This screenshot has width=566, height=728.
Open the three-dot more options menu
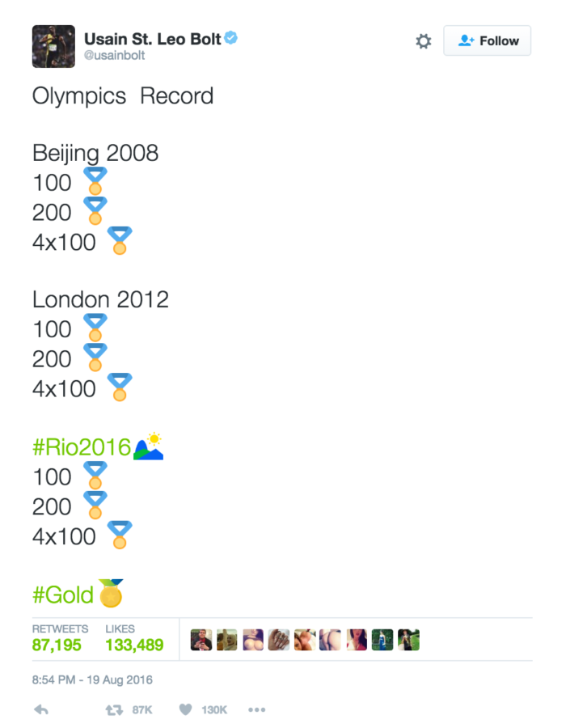(x=256, y=709)
